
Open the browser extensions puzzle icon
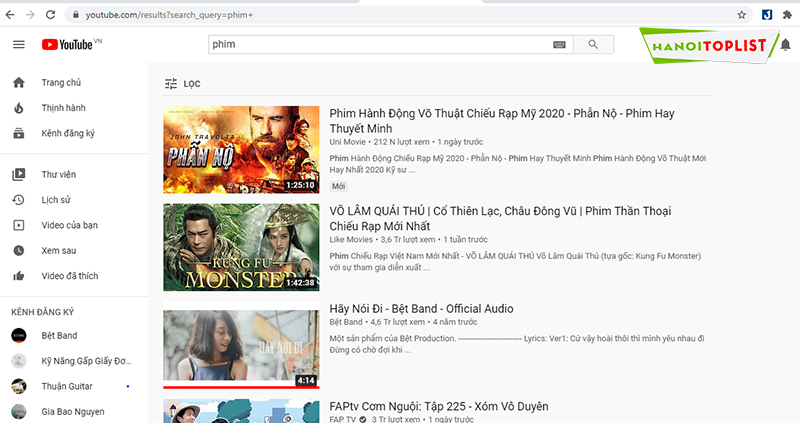coord(787,15)
